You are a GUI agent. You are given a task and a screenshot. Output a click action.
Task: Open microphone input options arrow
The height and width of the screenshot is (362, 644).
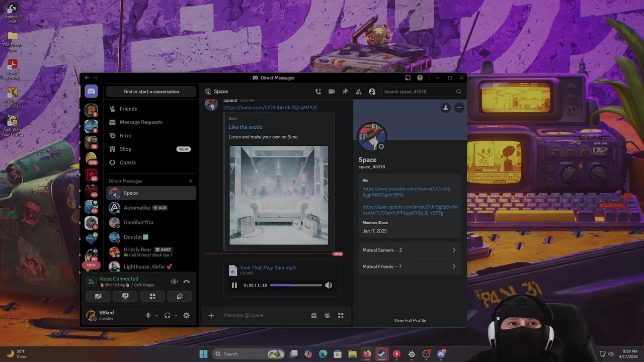pos(156,315)
